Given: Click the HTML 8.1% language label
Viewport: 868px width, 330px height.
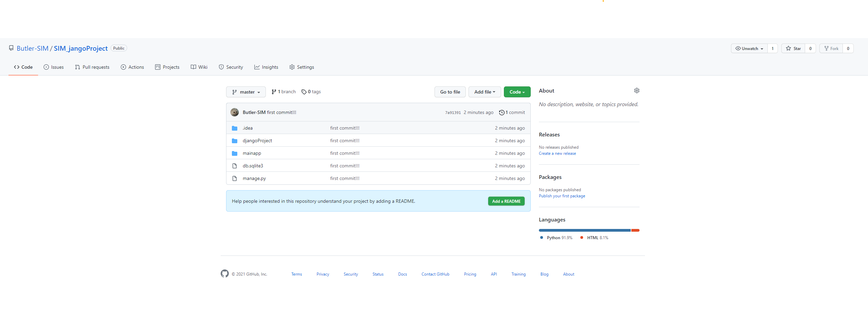Looking at the screenshot, I should pos(594,238).
